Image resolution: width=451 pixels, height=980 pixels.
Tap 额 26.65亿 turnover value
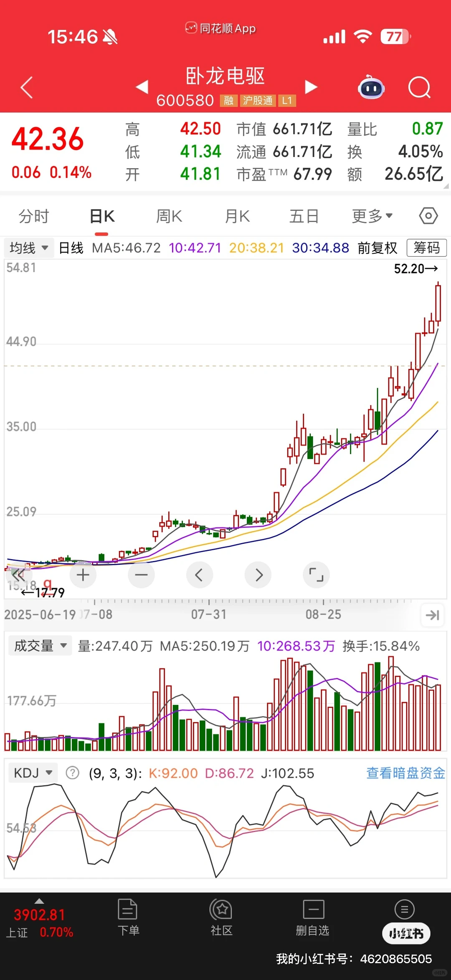pos(395,174)
